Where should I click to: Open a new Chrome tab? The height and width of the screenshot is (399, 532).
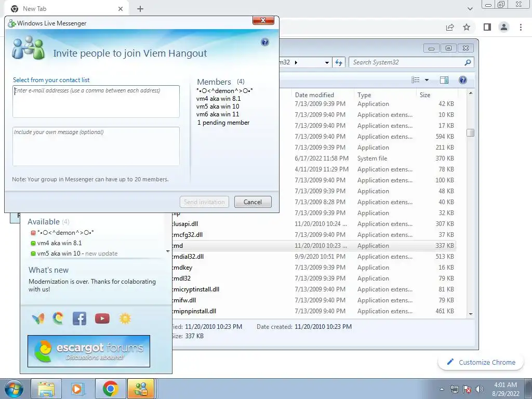click(140, 9)
